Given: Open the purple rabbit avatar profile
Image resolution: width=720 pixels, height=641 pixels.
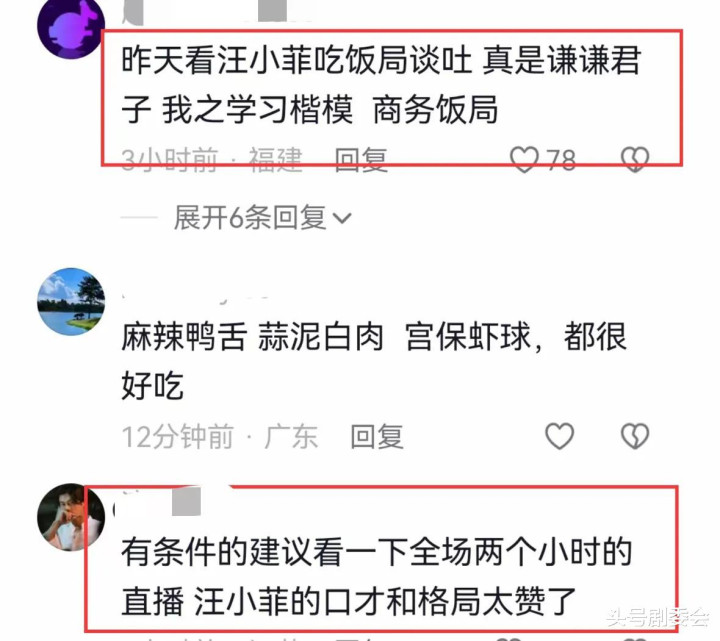Looking at the screenshot, I should pyautogui.click(x=71, y=26).
